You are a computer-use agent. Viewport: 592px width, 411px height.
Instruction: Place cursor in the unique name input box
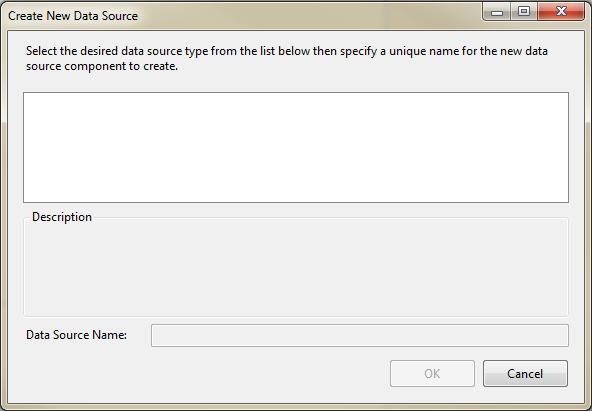360,335
